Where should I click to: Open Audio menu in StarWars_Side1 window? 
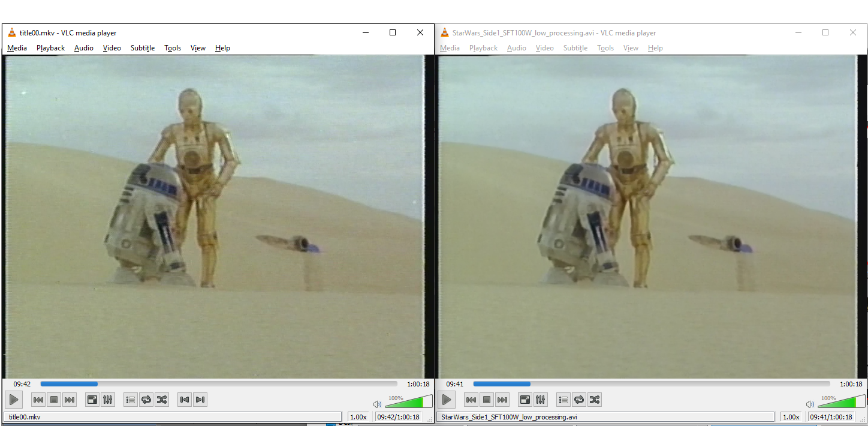(x=517, y=48)
